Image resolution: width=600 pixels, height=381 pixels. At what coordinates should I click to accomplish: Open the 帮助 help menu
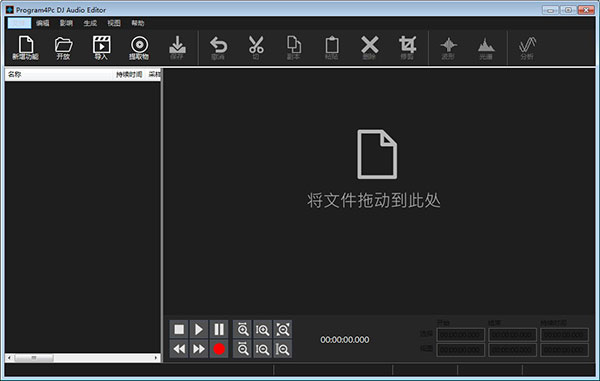[x=138, y=23]
